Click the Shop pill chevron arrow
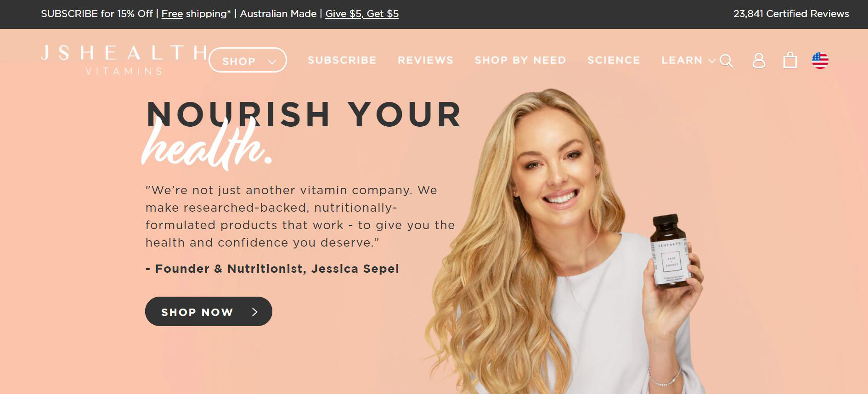 point(272,62)
